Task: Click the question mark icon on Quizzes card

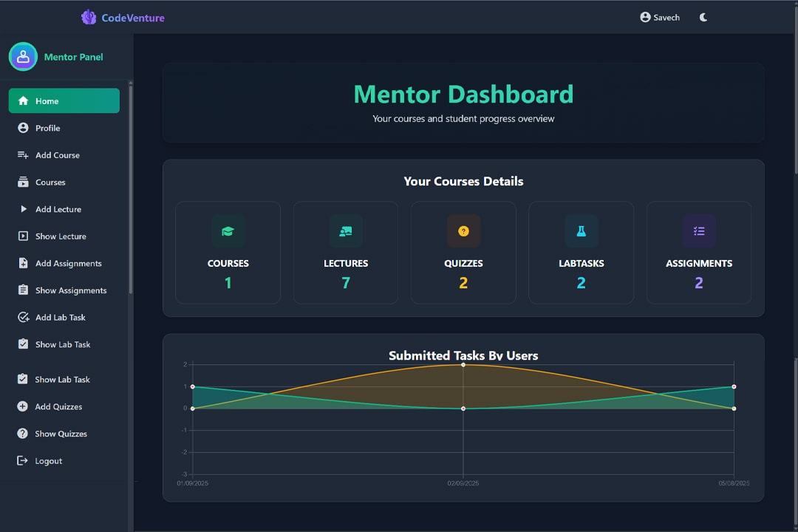Action: (463, 231)
